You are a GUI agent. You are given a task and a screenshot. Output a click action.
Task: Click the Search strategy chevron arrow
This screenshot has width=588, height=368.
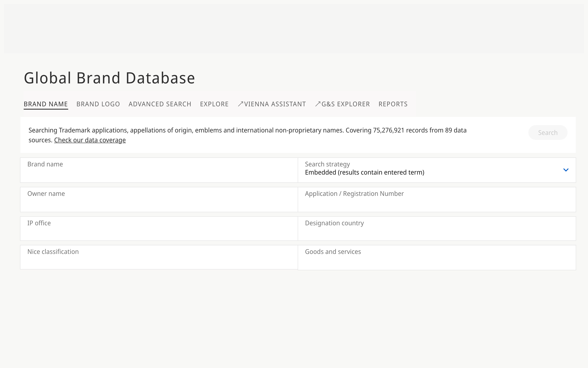[x=566, y=170]
